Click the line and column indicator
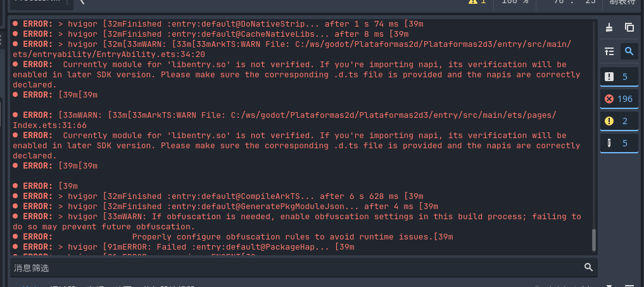644x287 pixels. click(569, 2)
